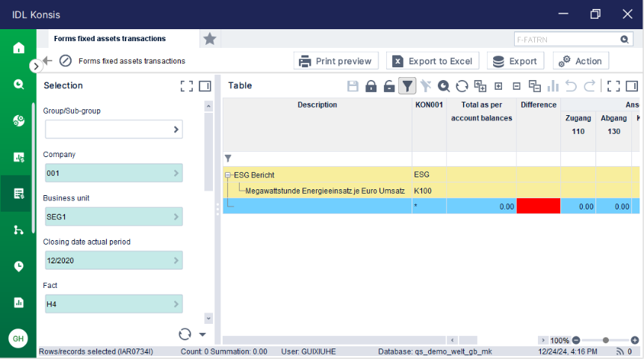644x359 pixels.
Task: Open the Action menu
Action: [580, 61]
